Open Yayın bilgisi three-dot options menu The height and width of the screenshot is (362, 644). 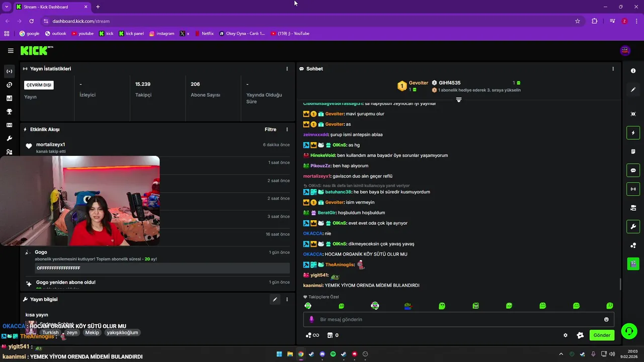(287, 299)
